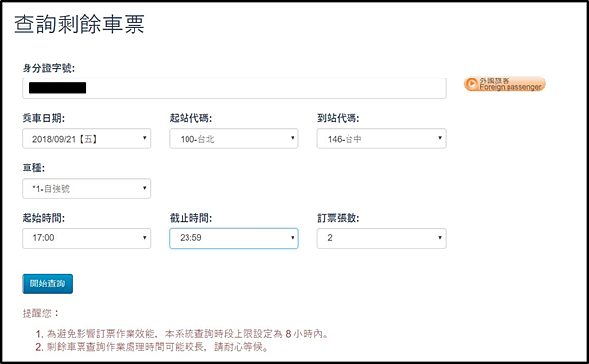Screen dimensions: 589x364
Task: Click the play icon on Foreign passenger button
Action: click(x=471, y=84)
